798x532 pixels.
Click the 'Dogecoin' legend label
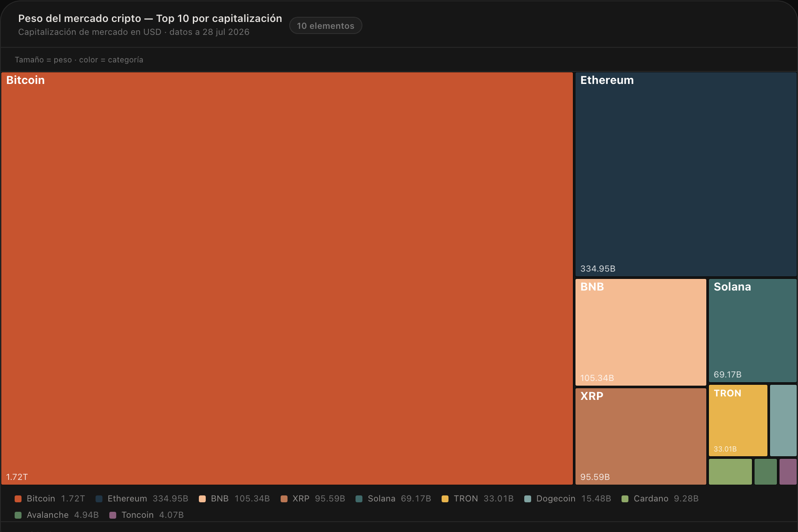coord(556,498)
